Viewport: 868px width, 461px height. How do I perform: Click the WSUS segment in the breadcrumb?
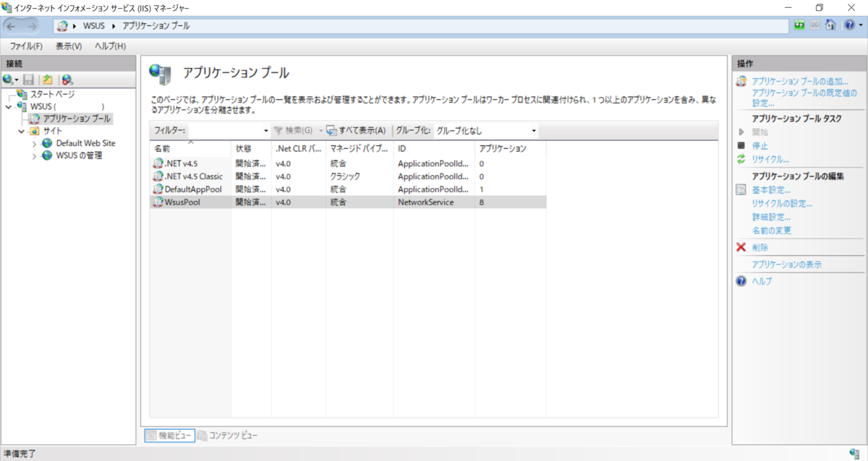point(94,26)
